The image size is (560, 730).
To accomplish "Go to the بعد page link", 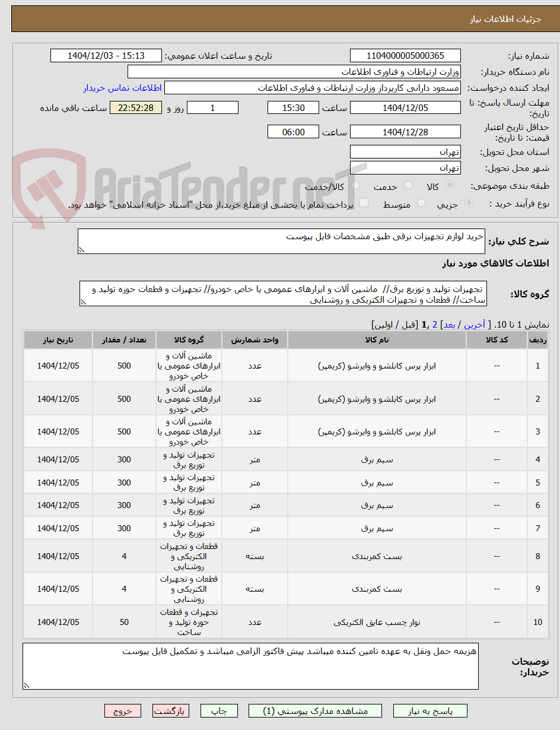I will coord(450,325).
